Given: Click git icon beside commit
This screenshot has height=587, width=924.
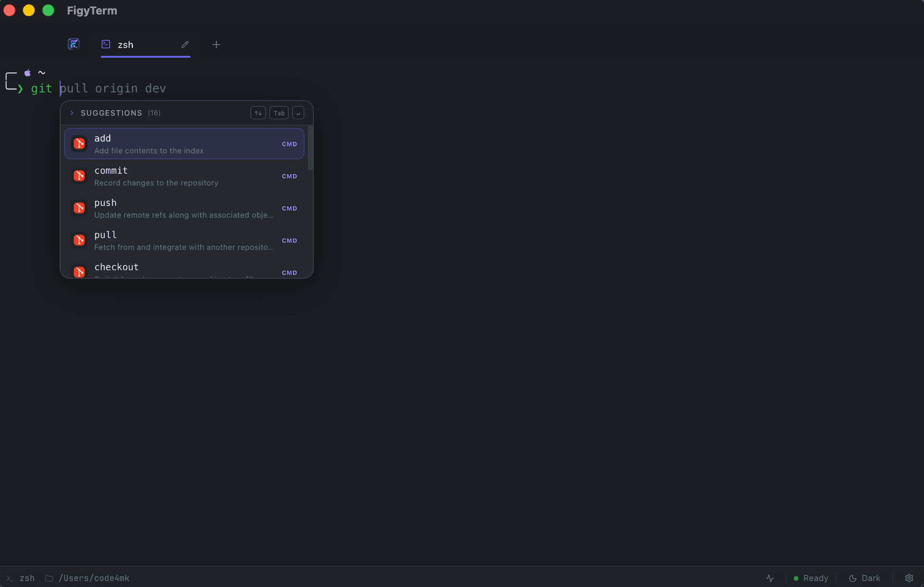Looking at the screenshot, I should [79, 176].
